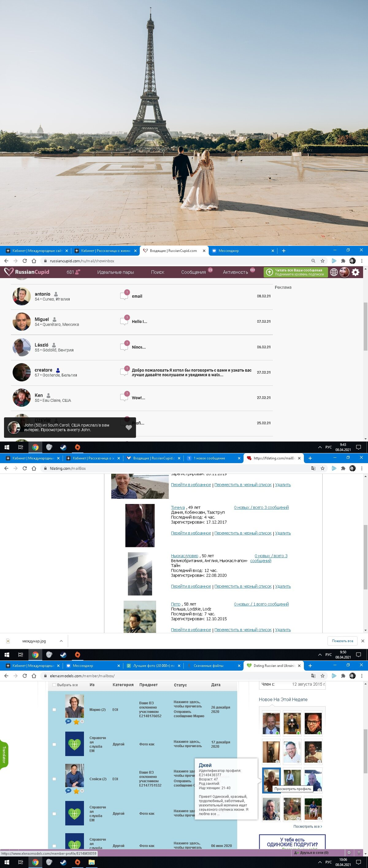Switch to the 1 новое сообщение tab
This screenshot has height=868, width=368.
coord(212,458)
